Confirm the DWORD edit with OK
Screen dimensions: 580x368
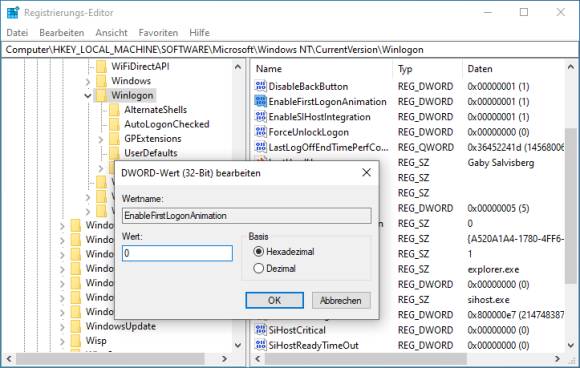(x=274, y=300)
